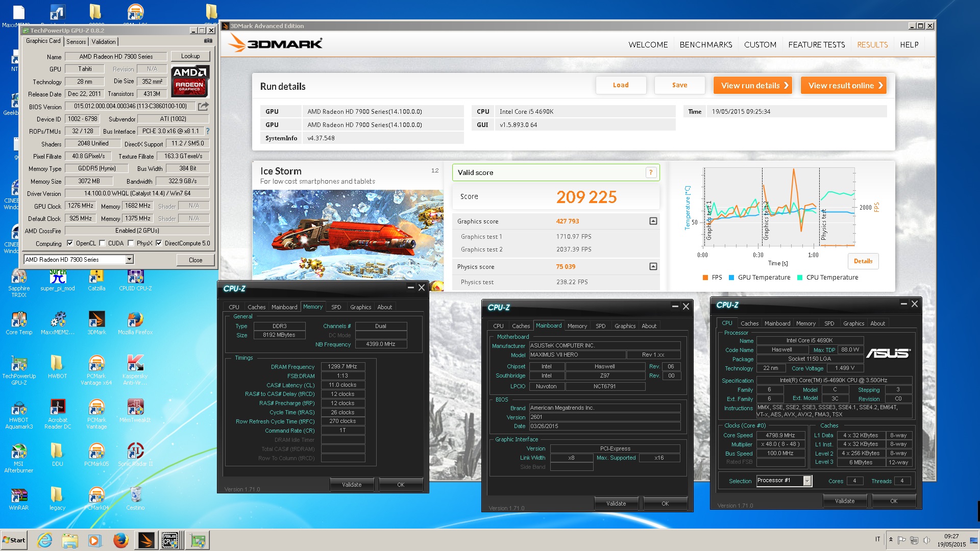980x551 pixels.
Task: Open super_pi_mod desktop icon
Action: pyautogui.click(x=58, y=280)
